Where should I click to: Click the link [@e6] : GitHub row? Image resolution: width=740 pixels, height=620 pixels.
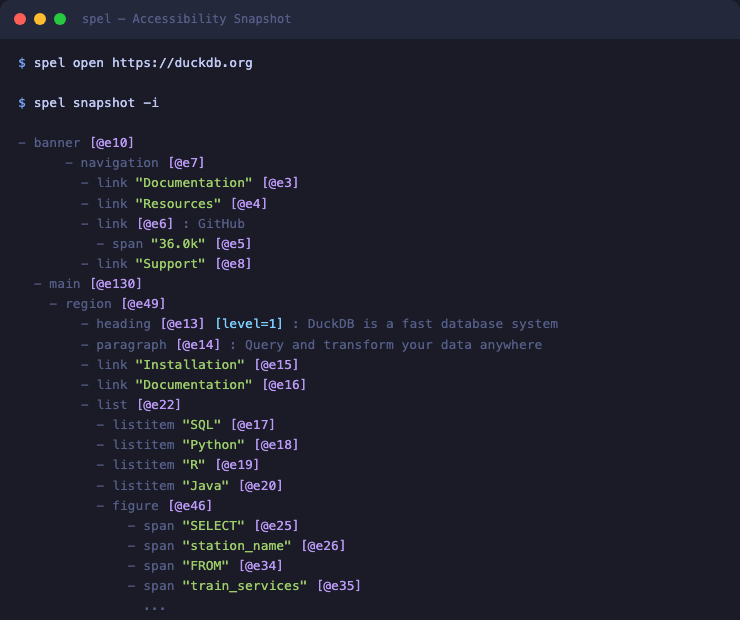click(163, 224)
